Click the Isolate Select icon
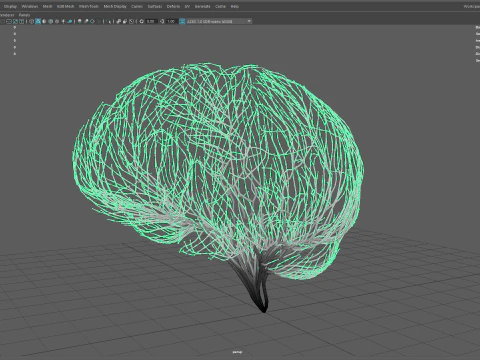480x360 pixels. [109, 21]
